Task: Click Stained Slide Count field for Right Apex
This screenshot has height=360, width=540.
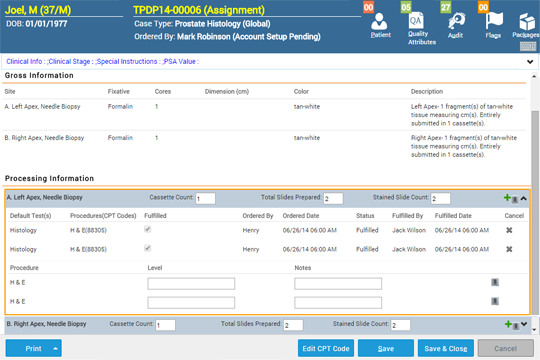Action: point(401,325)
